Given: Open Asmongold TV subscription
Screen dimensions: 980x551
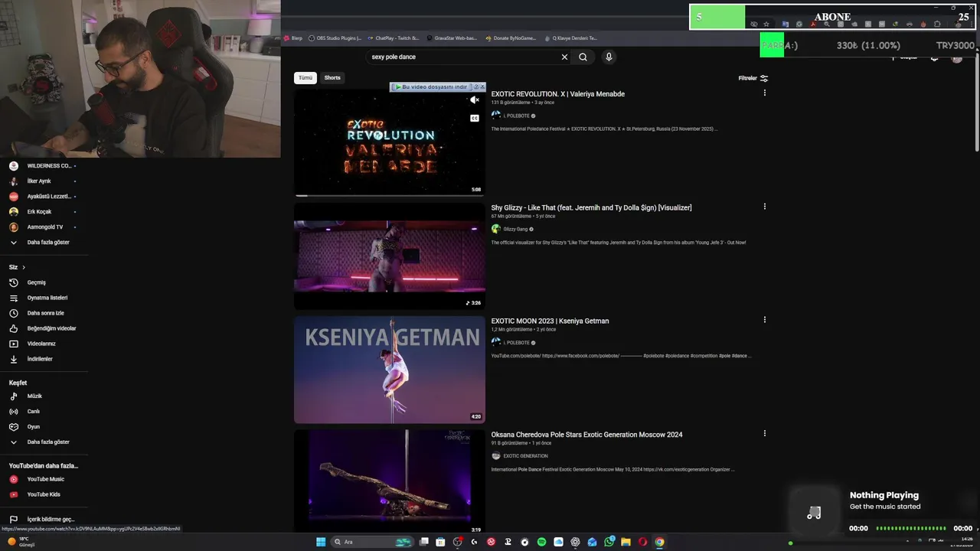Looking at the screenshot, I should point(44,227).
